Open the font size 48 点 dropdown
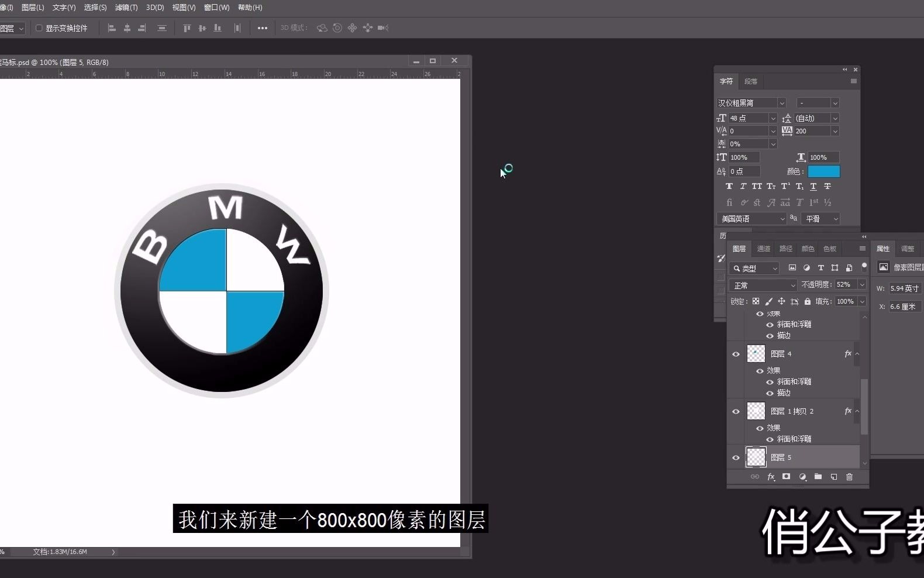The height and width of the screenshot is (578, 924). click(x=773, y=118)
